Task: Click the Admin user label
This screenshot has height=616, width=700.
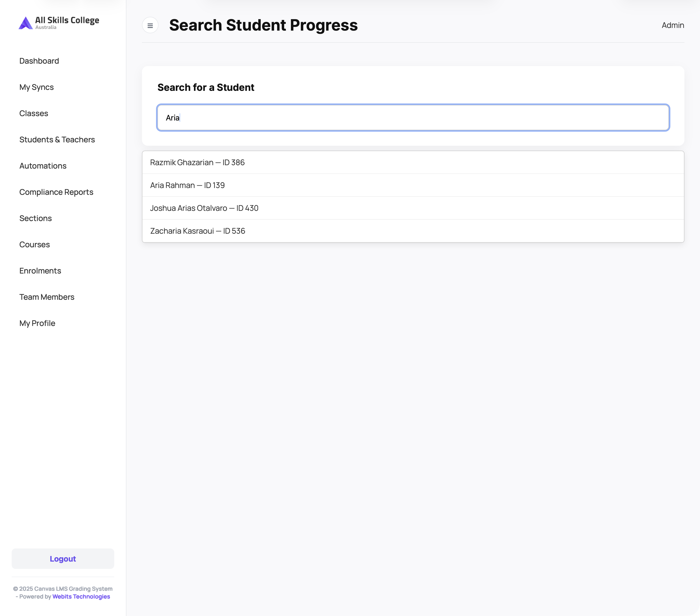Action: click(x=673, y=25)
